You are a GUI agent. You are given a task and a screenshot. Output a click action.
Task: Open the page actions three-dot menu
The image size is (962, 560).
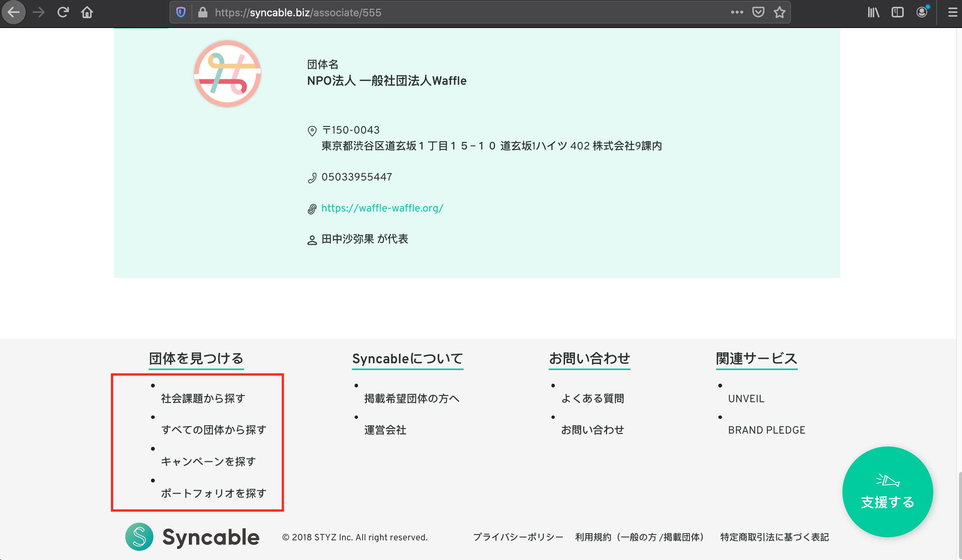coord(737,12)
